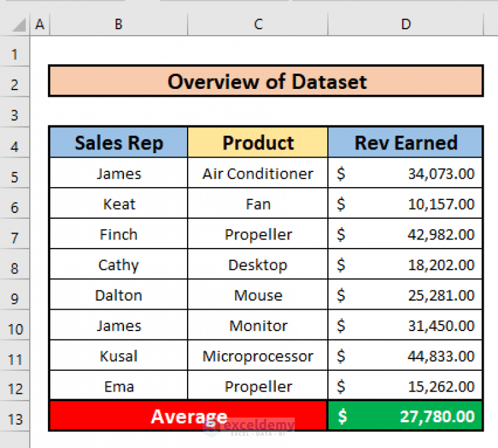Click the 25,281.00 revenue cell
The image size is (498, 448).
pyautogui.click(x=405, y=295)
